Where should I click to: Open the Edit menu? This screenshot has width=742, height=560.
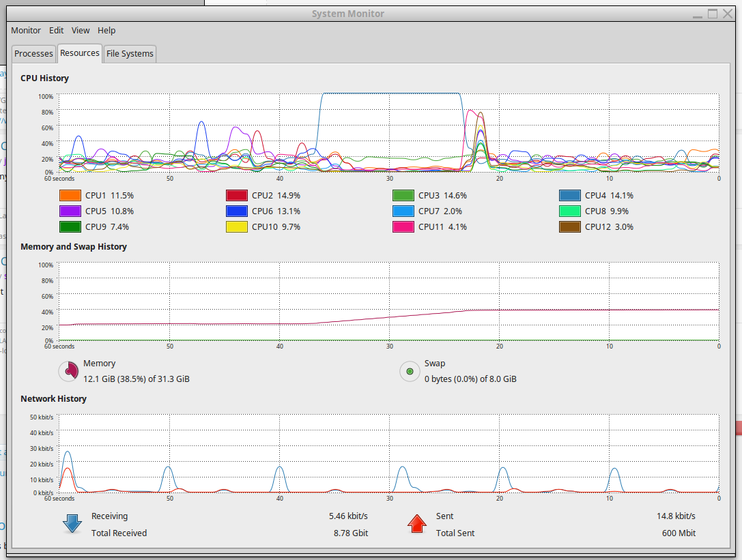[x=56, y=30]
